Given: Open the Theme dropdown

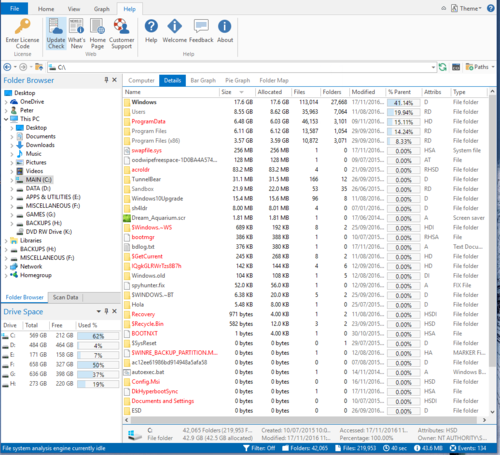Looking at the screenshot, I should pyautogui.click(x=466, y=8).
